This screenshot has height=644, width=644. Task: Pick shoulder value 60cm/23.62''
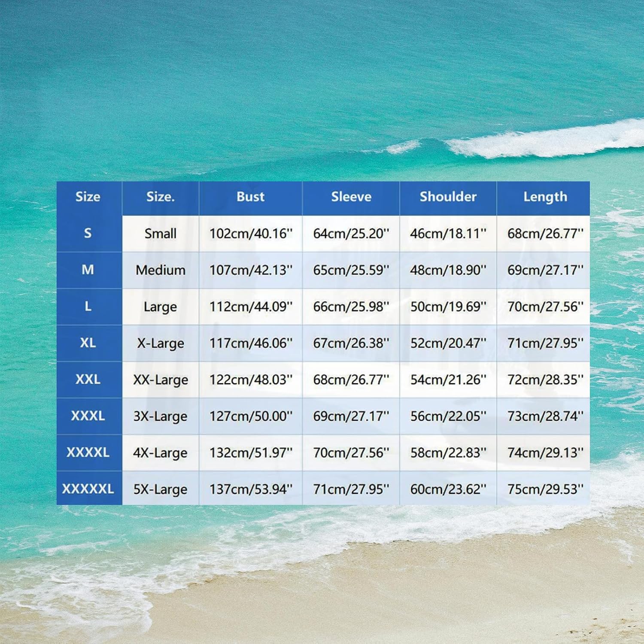pyautogui.click(x=448, y=489)
